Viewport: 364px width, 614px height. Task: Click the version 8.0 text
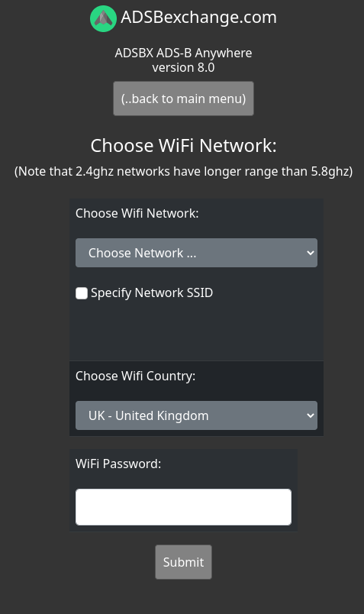tap(184, 68)
